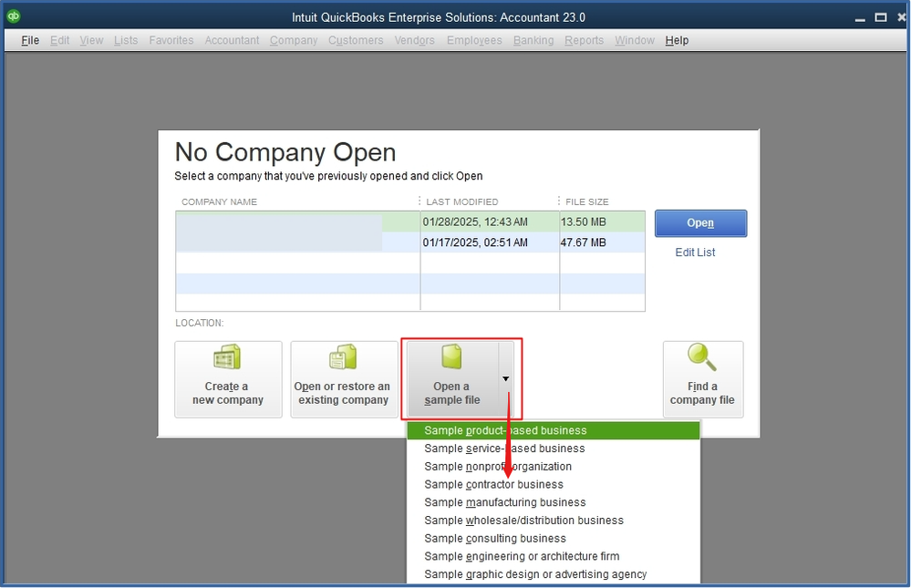Image resolution: width=911 pixels, height=588 pixels.
Task: Click the Open a sample file button
Action: tap(452, 379)
